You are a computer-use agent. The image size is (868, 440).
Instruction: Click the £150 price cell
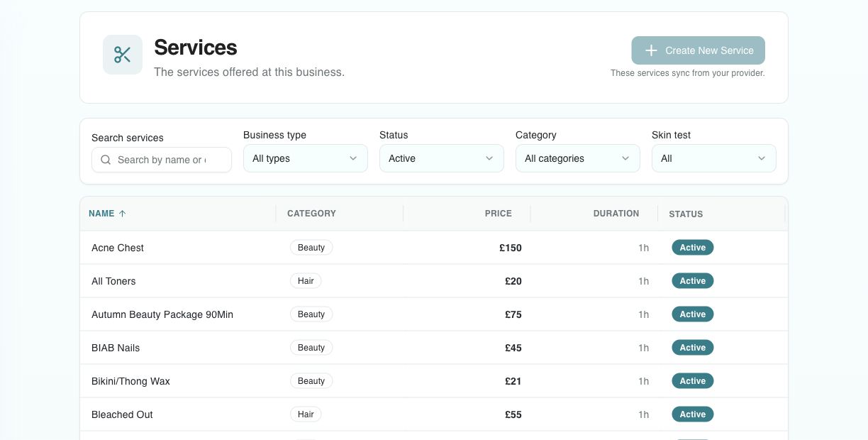point(511,248)
